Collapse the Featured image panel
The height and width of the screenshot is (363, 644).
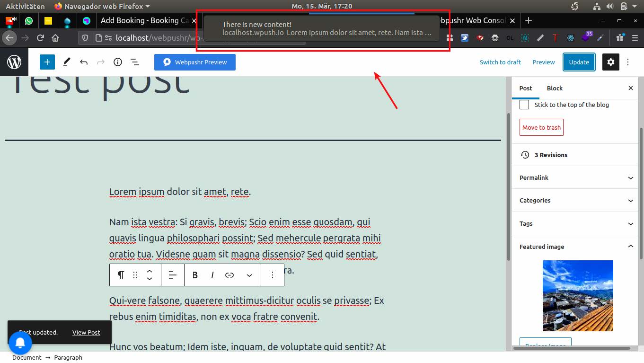tap(575, 247)
